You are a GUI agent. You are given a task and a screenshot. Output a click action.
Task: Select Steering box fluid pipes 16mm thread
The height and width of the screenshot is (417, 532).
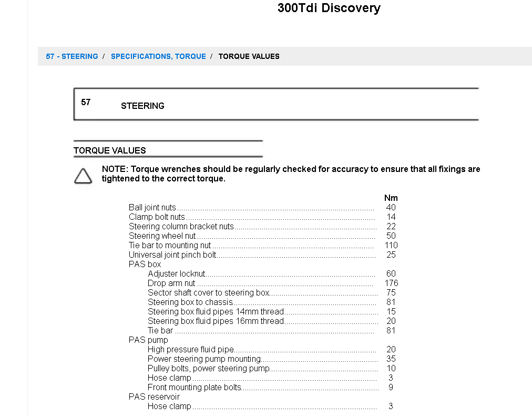coord(216,321)
